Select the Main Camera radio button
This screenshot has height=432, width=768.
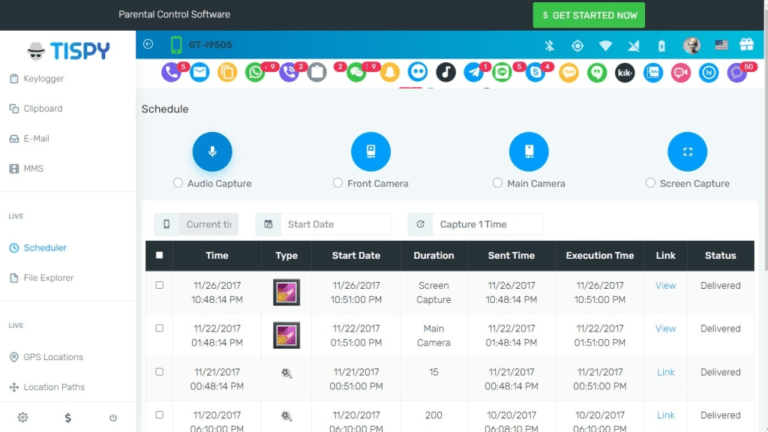point(498,183)
